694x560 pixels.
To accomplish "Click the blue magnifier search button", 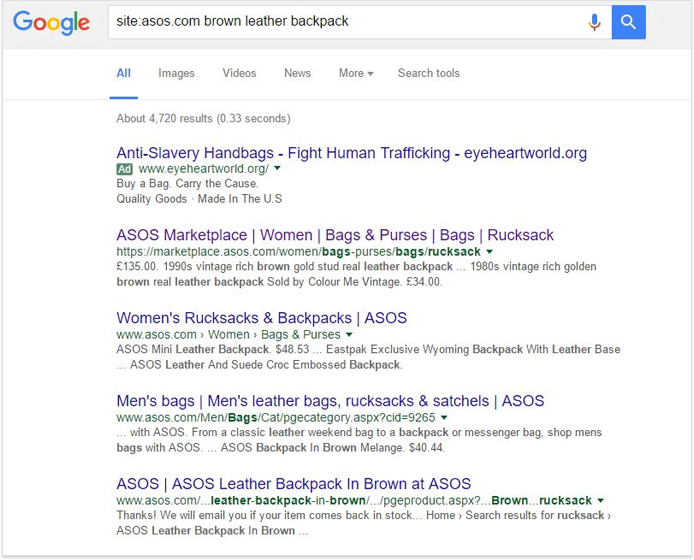I will (x=628, y=22).
